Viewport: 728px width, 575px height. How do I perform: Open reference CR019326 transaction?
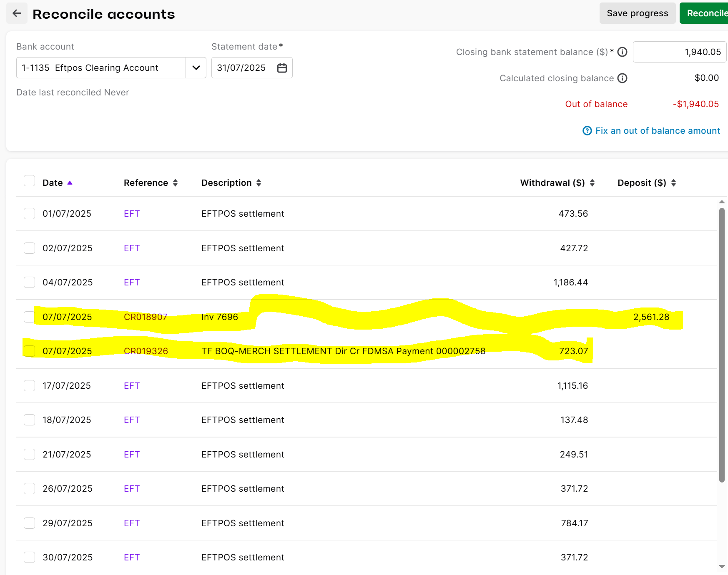[x=146, y=351]
